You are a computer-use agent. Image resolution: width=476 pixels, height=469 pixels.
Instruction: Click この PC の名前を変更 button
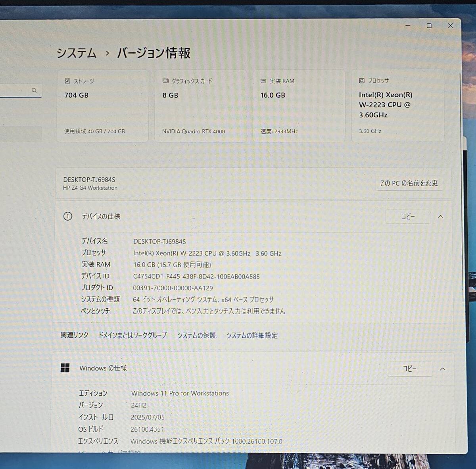[409, 183]
